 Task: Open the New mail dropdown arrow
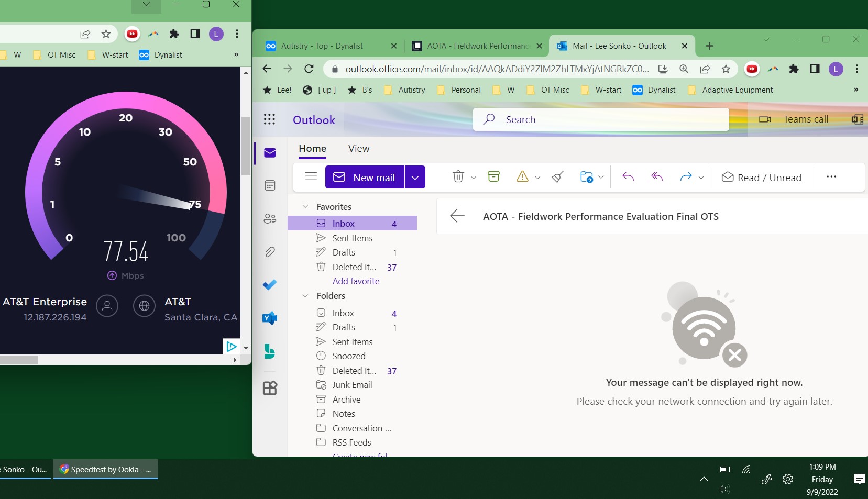(415, 177)
